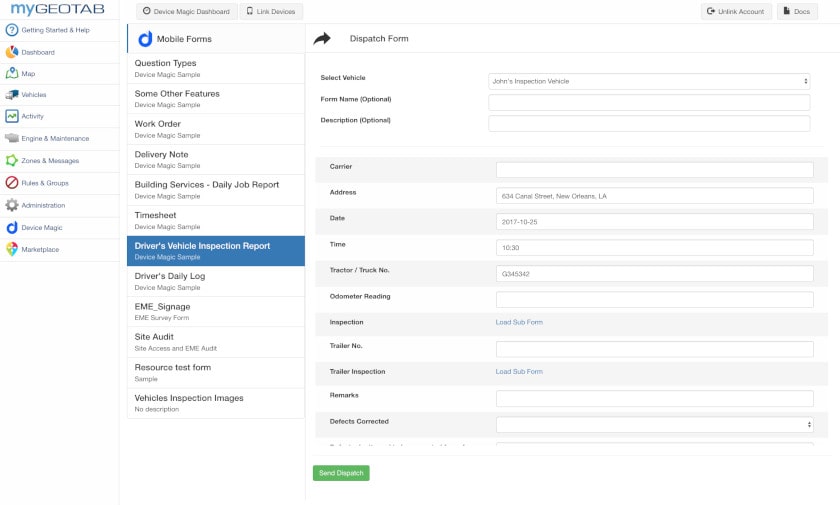The width and height of the screenshot is (840, 505).
Task: Open Zones & Messages sidebar item
Action: click(59, 161)
